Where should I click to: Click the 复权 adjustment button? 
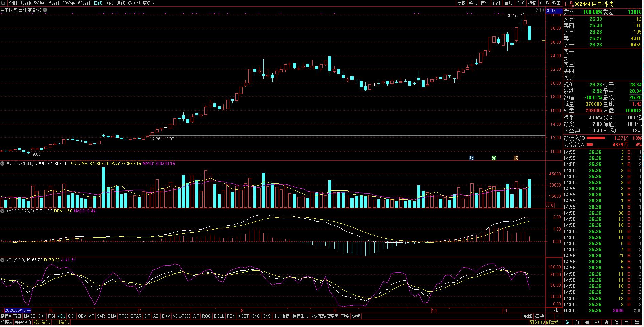(461, 3)
